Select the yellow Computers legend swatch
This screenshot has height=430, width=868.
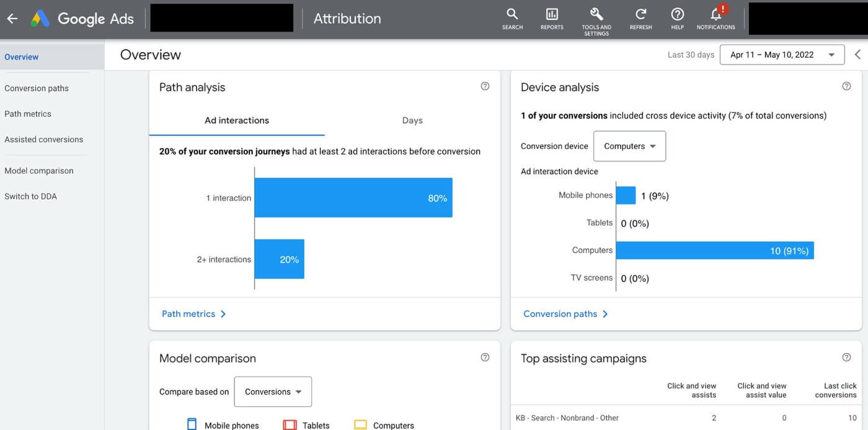pyautogui.click(x=360, y=424)
